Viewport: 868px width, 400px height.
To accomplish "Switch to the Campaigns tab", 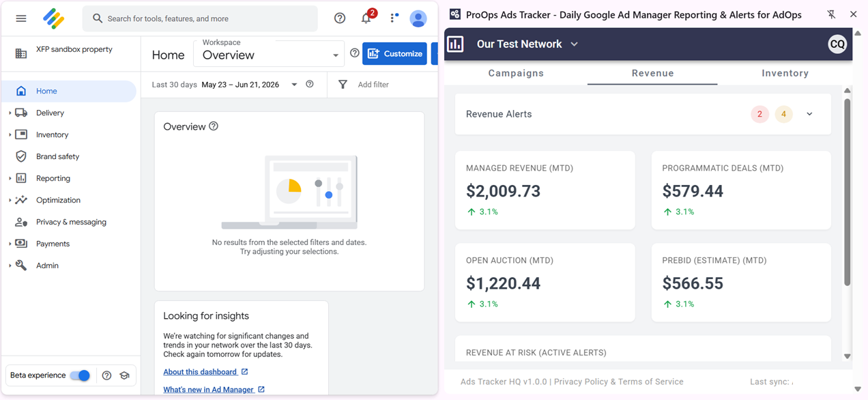I will pyautogui.click(x=516, y=73).
